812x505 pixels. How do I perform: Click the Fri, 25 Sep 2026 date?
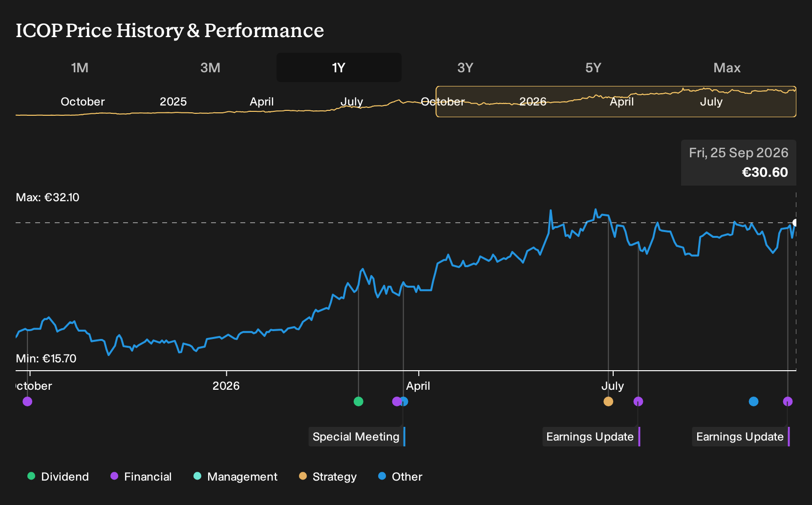(738, 153)
